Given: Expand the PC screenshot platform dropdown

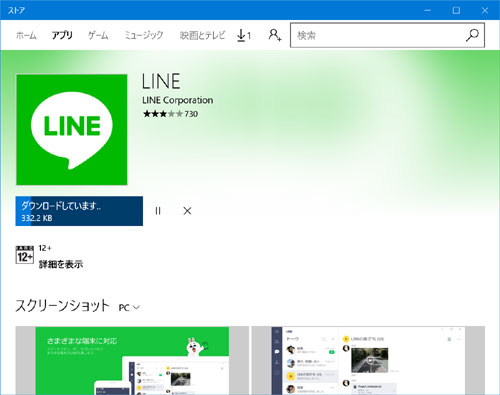Looking at the screenshot, I should point(129,307).
